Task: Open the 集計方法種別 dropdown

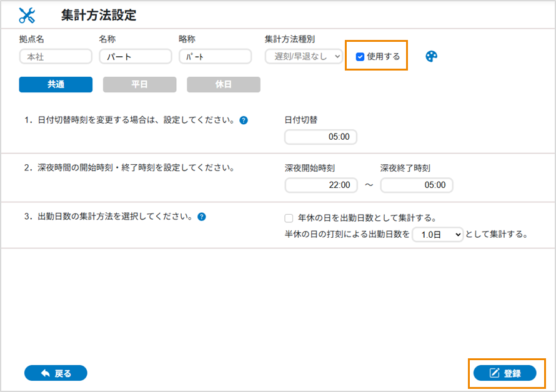Action: pos(304,56)
